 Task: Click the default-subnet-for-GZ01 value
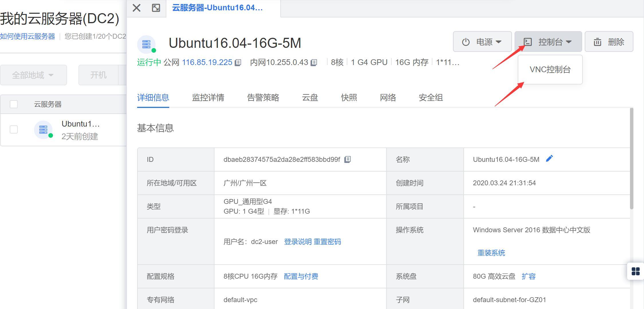click(x=509, y=300)
